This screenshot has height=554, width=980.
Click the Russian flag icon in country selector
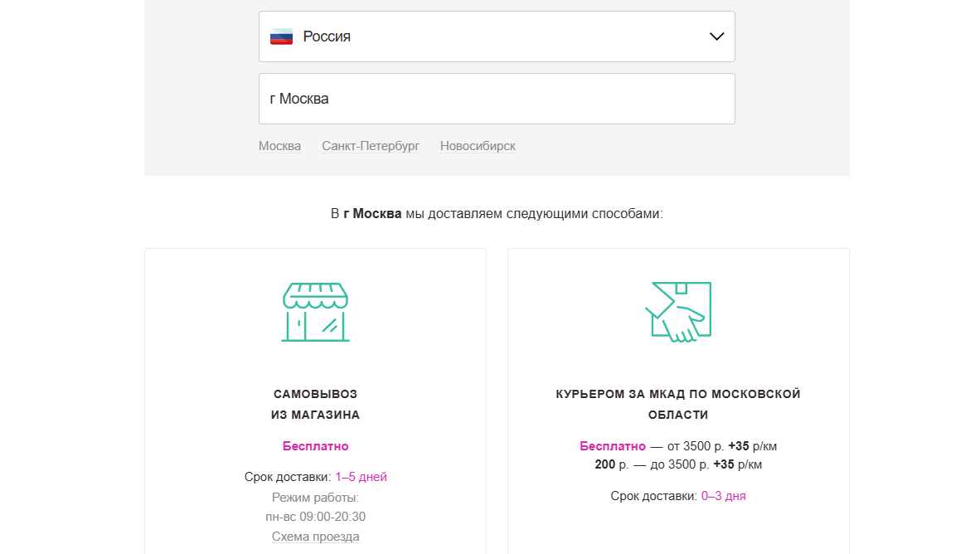[281, 36]
